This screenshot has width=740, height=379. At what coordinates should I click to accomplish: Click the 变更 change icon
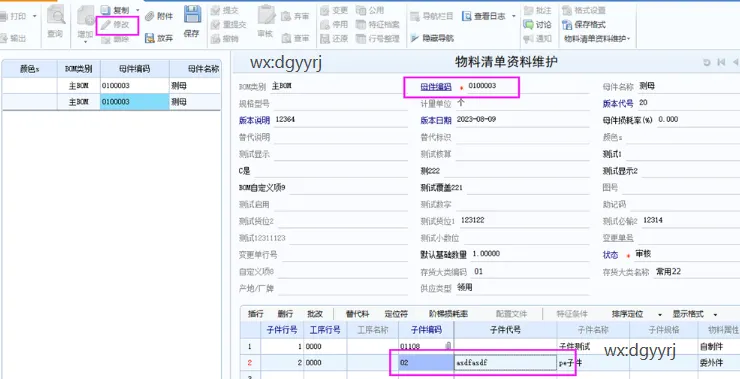click(x=325, y=10)
